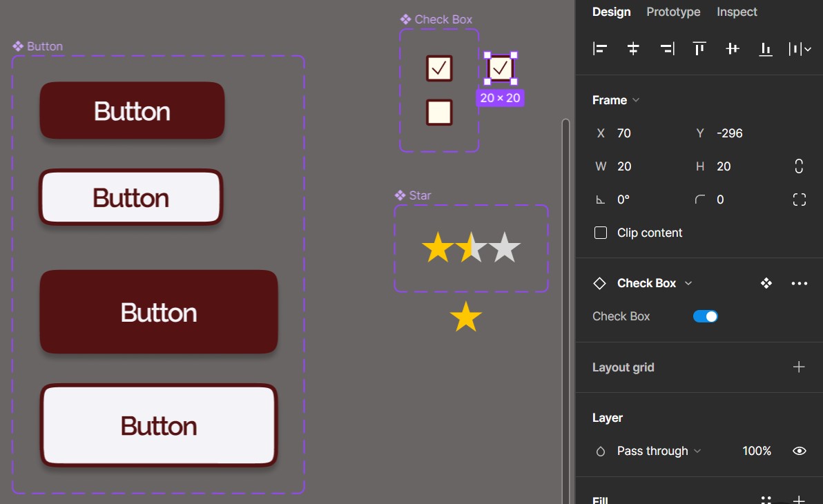Screen dimensions: 823x504
Task: Select the large filled Button variant
Action: [x=159, y=312]
